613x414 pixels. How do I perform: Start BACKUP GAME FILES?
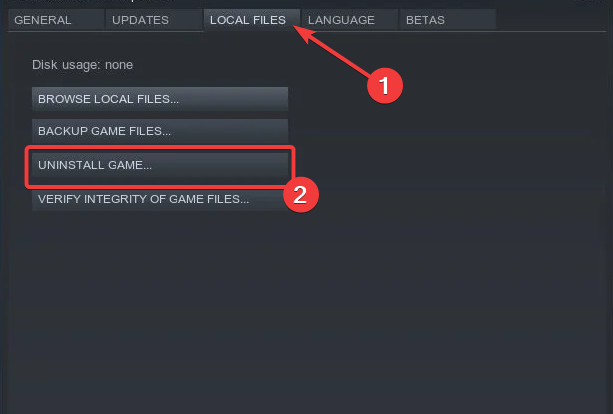(x=160, y=131)
